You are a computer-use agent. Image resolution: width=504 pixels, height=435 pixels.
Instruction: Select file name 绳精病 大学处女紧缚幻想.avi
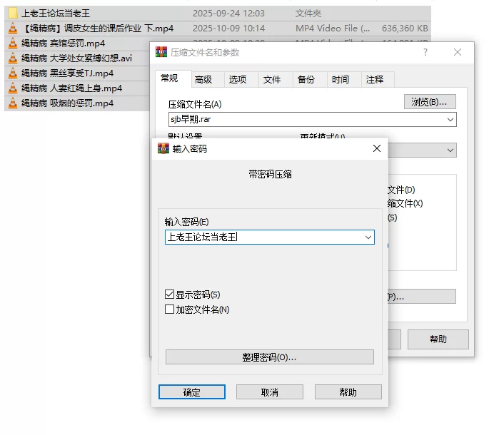coord(76,58)
